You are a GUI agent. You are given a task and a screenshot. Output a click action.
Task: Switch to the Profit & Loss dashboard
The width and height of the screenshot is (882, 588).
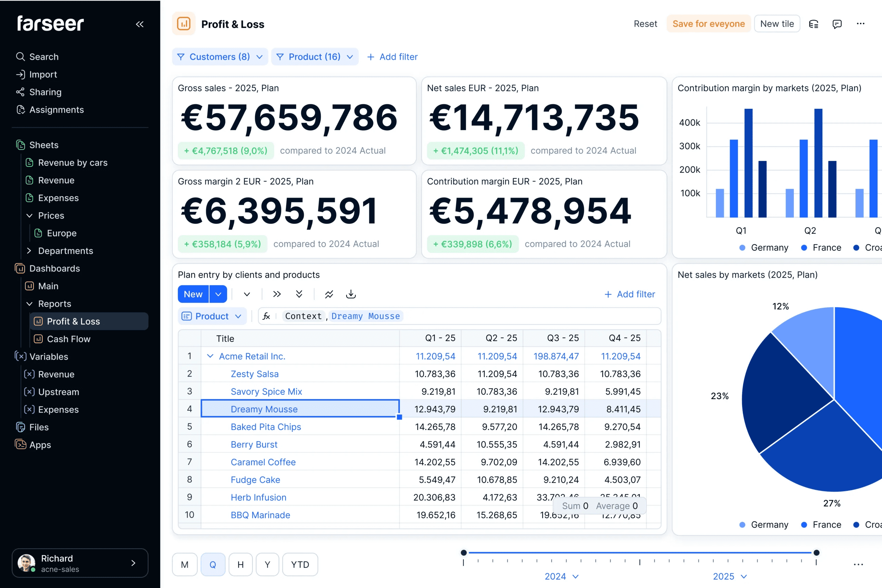(73, 321)
